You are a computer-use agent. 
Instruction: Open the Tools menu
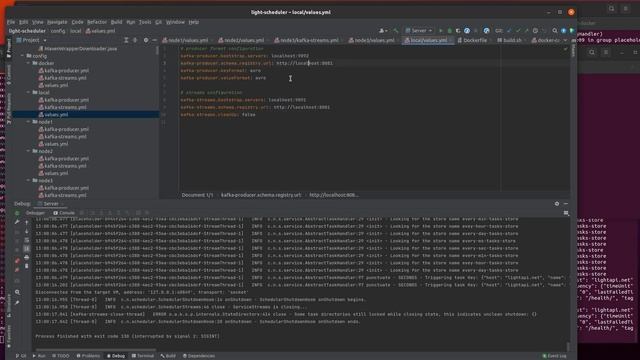(145, 22)
